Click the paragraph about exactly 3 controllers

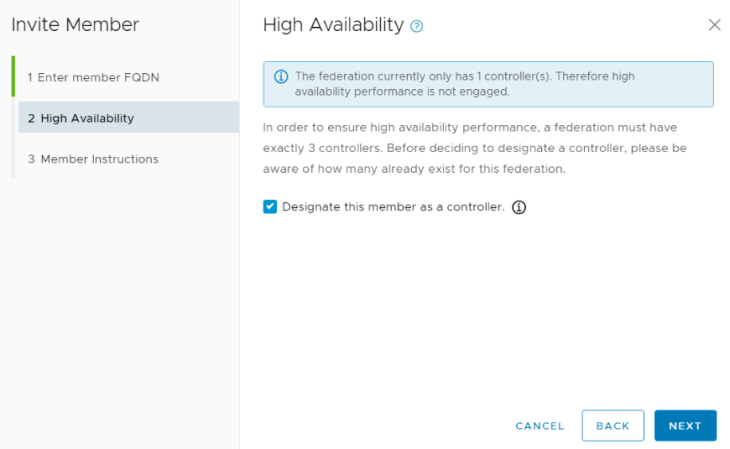coord(474,148)
